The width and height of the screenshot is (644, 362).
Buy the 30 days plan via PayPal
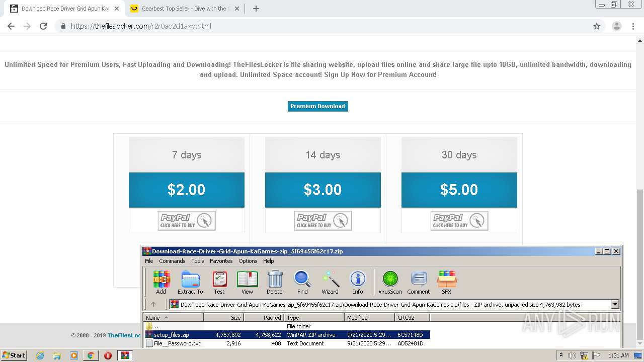pos(459,221)
